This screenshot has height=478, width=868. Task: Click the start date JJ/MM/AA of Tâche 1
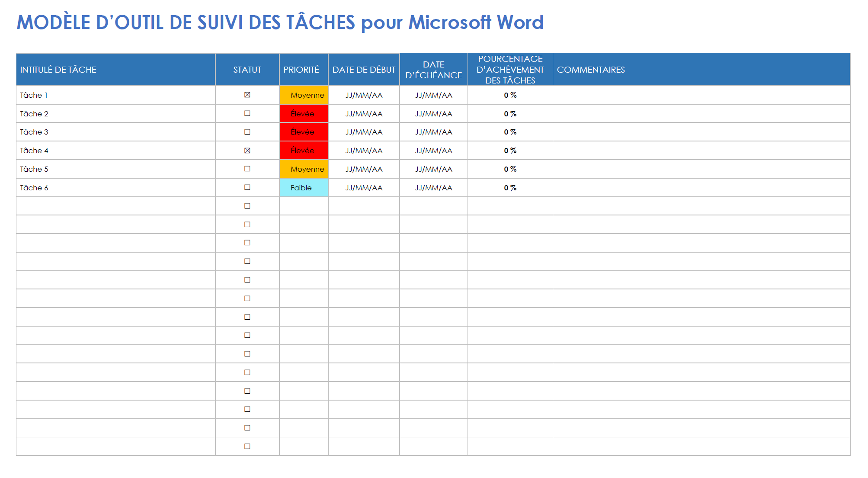click(x=364, y=95)
